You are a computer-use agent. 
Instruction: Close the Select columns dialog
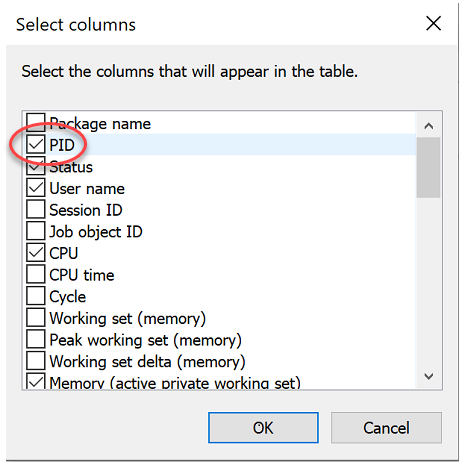tap(434, 23)
